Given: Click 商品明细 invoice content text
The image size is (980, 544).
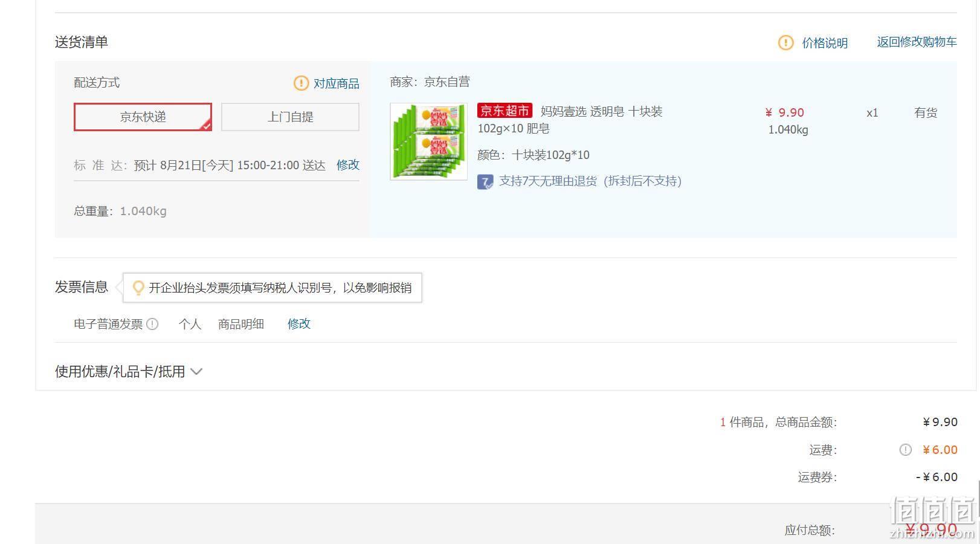Looking at the screenshot, I should [240, 324].
